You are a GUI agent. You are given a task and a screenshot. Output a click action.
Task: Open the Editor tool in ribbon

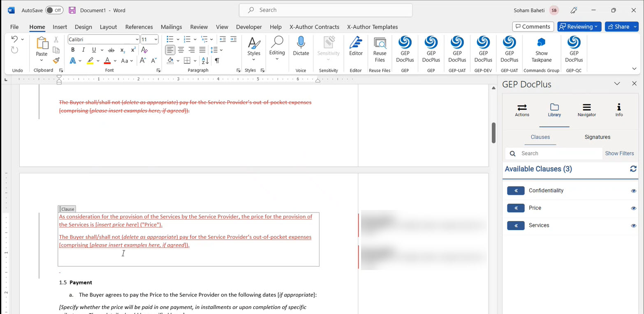click(x=356, y=43)
